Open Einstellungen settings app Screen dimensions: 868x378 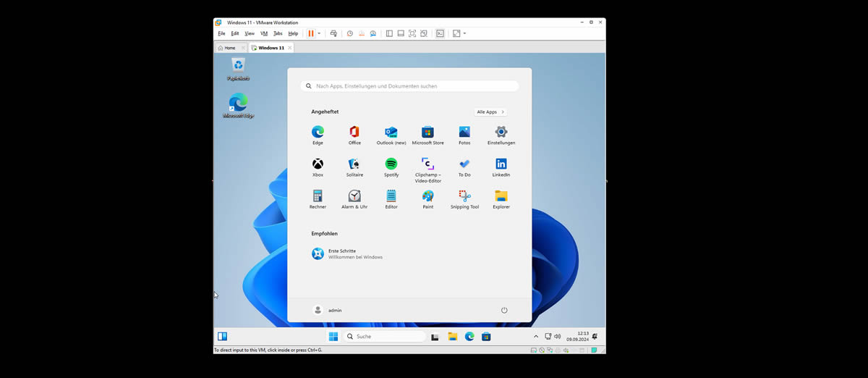tap(501, 135)
